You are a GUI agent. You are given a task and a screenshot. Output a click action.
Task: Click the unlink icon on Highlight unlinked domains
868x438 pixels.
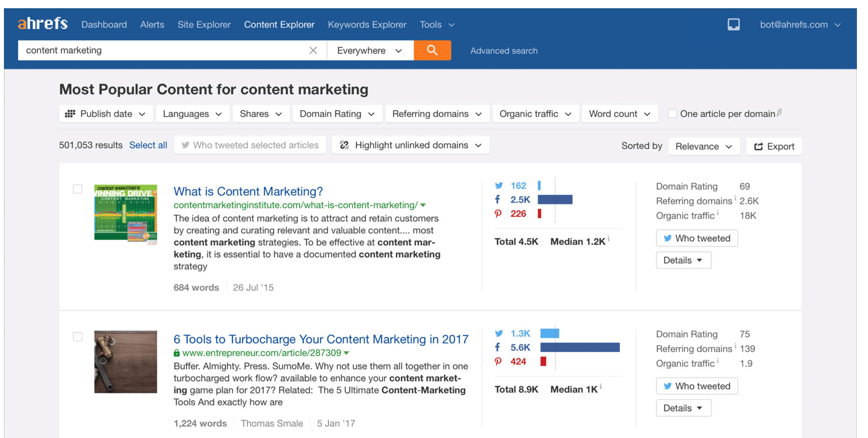344,145
